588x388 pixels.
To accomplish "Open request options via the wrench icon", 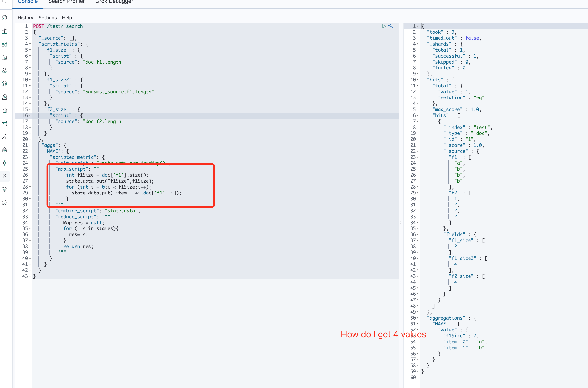I will tap(391, 26).
